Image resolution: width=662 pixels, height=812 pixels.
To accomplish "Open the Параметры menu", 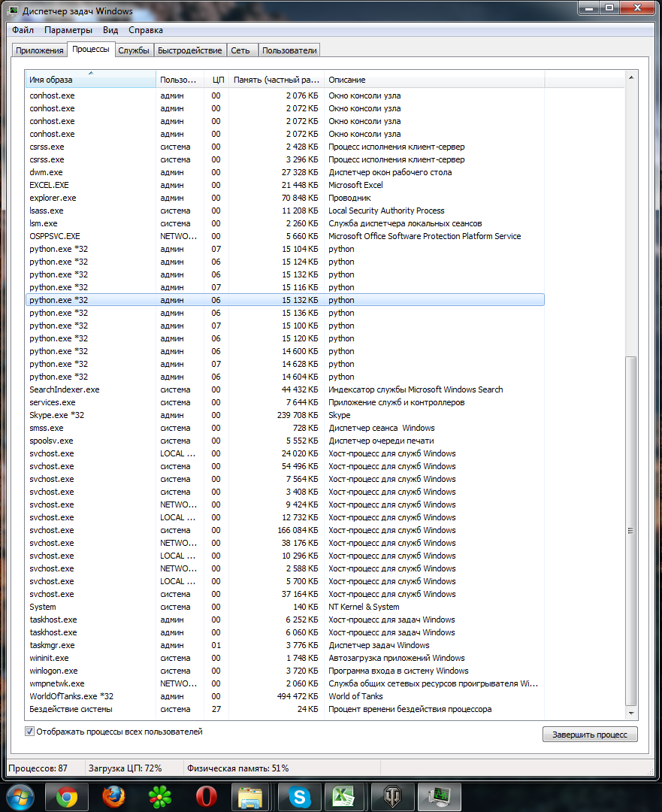I will tap(68, 30).
